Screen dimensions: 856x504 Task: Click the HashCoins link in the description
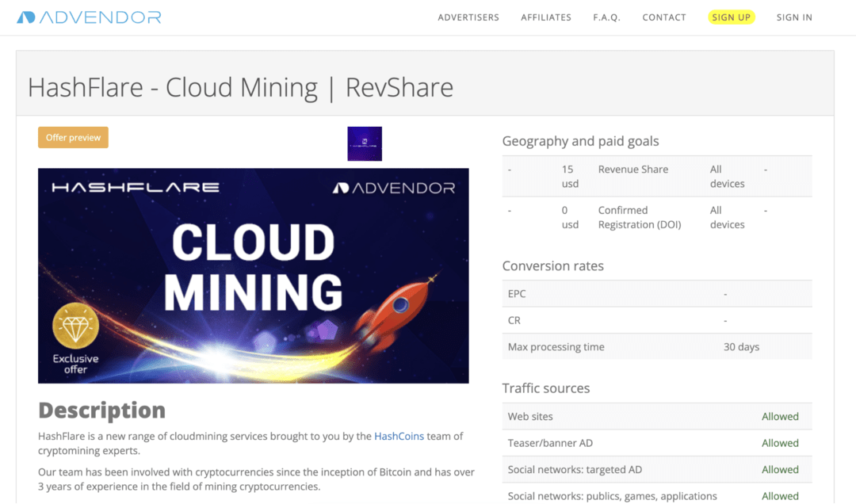point(399,436)
